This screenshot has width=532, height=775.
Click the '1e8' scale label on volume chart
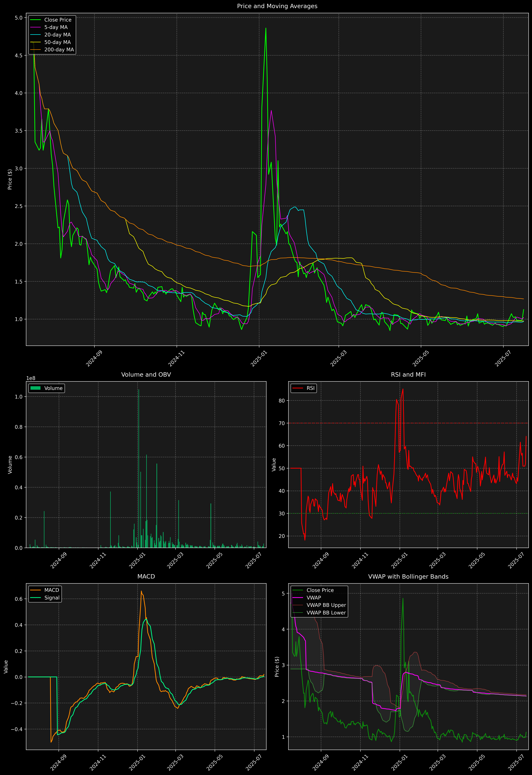(31, 378)
